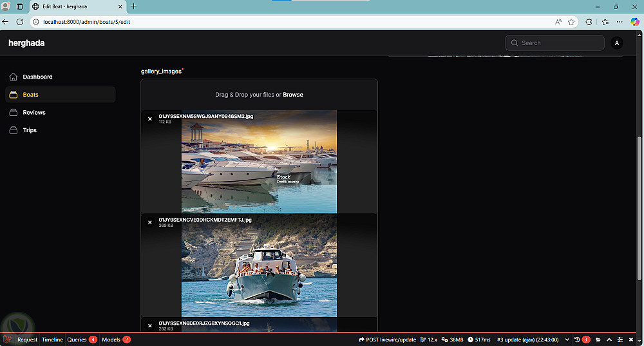Click Browse to upload gallery files

(293, 95)
